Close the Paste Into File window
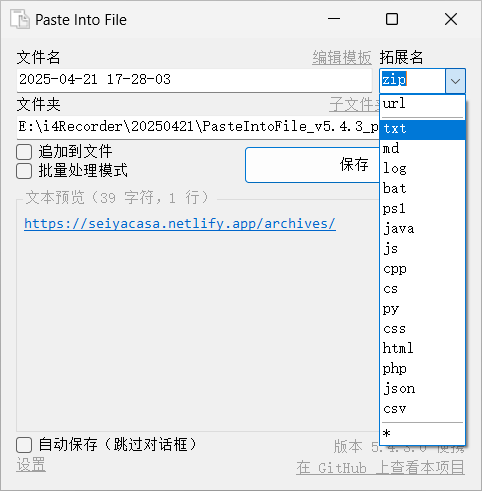482x491 pixels. [x=451, y=19]
